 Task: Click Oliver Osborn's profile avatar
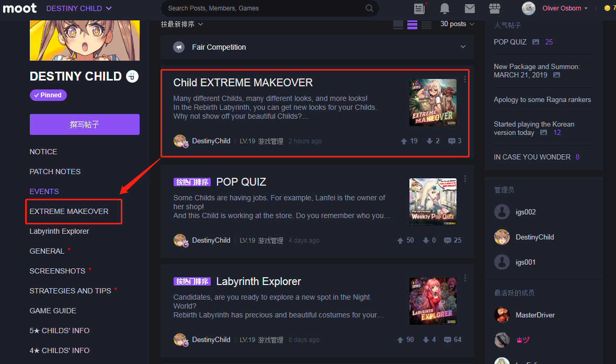click(x=528, y=8)
